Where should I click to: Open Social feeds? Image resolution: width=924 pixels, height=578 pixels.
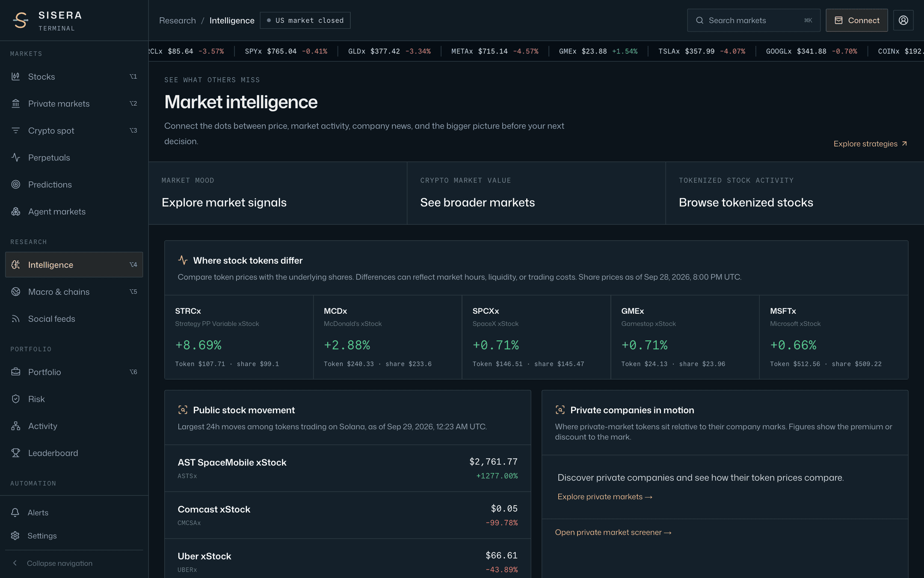(x=74, y=319)
